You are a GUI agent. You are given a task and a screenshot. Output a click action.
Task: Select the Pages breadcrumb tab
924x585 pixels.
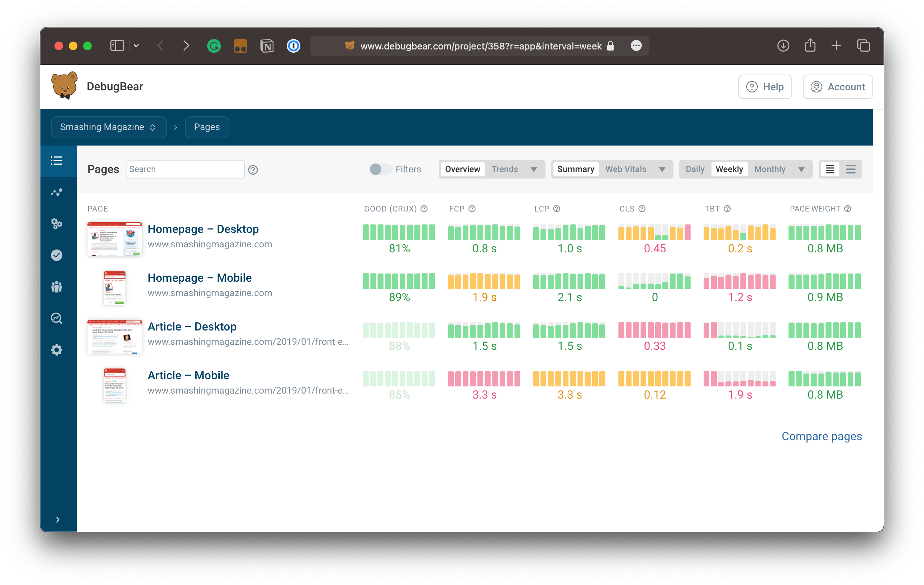pyautogui.click(x=207, y=127)
